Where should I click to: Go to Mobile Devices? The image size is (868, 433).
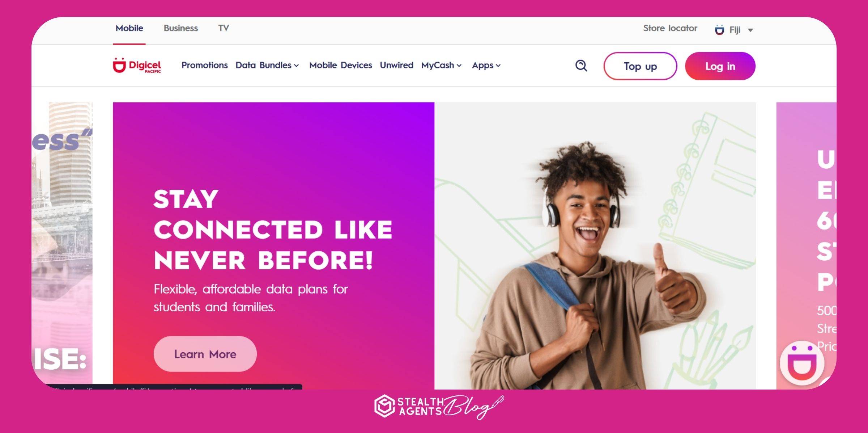tap(340, 65)
